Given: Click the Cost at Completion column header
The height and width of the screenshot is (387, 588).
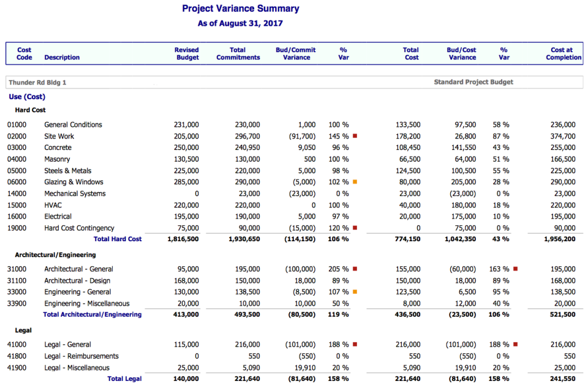Looking at the screenshot, I should (563, 54).
